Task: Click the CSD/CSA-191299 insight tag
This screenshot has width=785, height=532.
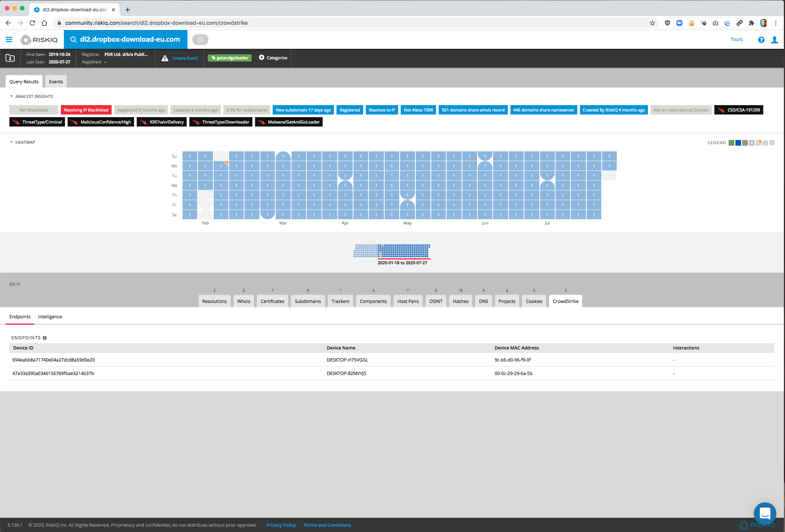Action: point(739,110)
